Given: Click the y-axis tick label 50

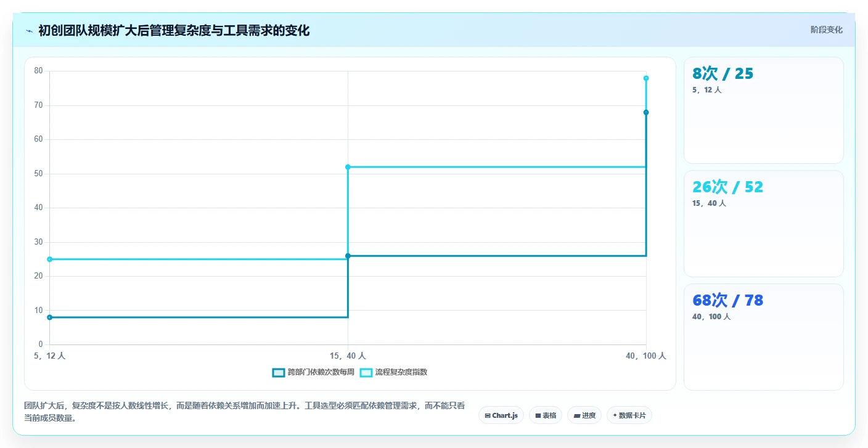Looking at the screenshot, I should click(x=38, y=174).
